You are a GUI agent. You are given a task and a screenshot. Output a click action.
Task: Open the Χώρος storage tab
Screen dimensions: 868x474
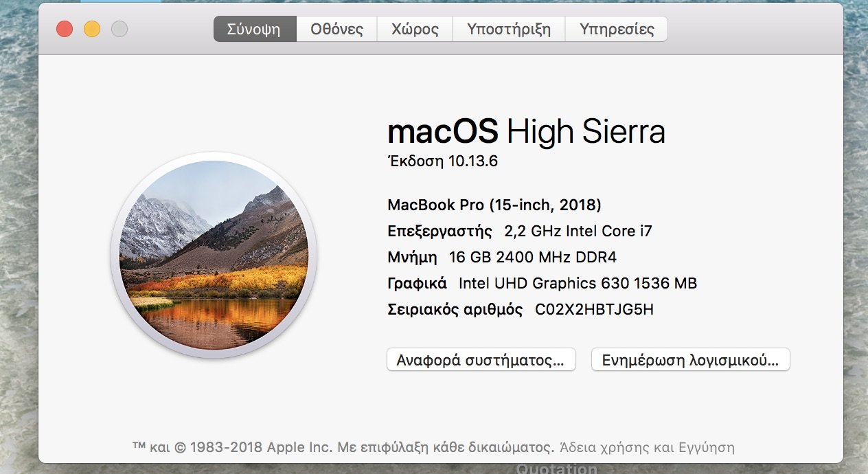415,30
